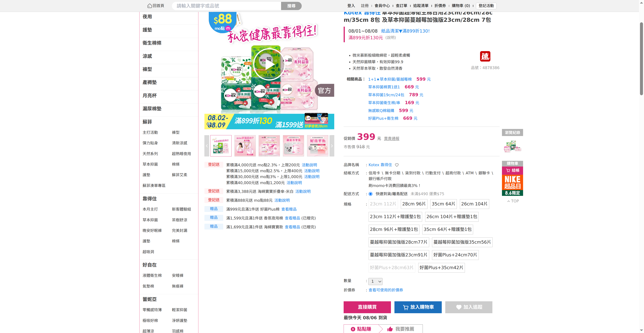644x333 pixels.
Task: Click the 官方 badge on the product image
Action: click(x=325, y=91)
